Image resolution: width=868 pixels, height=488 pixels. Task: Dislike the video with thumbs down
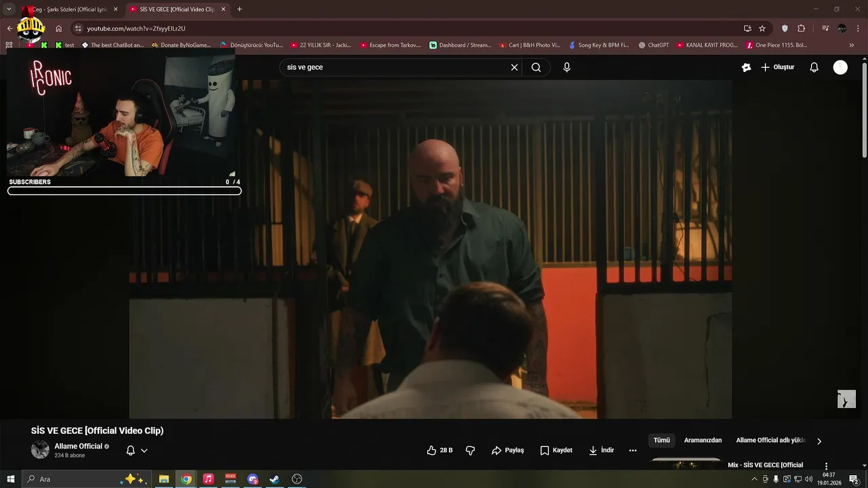pos(471,450)
